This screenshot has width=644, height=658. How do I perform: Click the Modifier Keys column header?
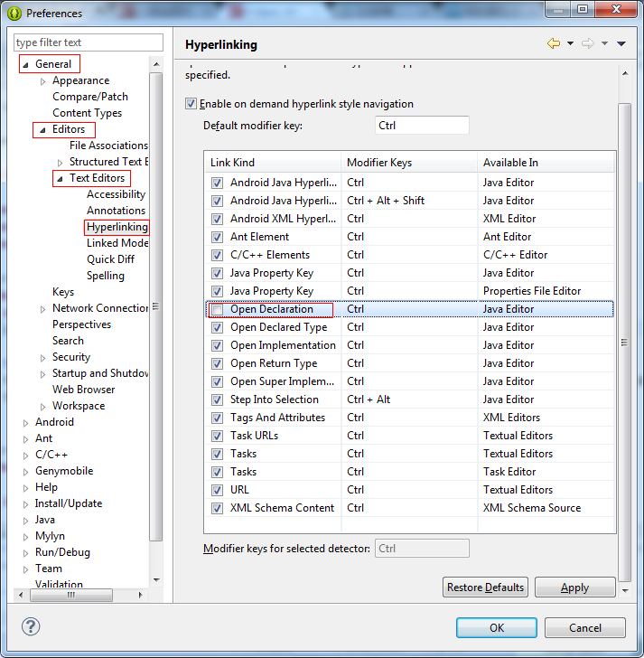coord(409,163)
